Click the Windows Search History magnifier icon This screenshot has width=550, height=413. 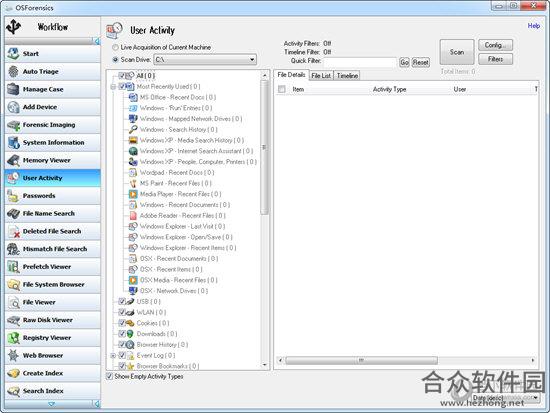pyautogui.click(x=133, y=129)
